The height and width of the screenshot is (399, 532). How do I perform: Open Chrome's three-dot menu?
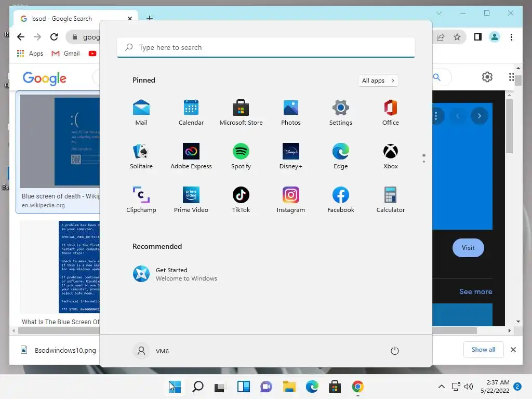[x=511, y=37]
